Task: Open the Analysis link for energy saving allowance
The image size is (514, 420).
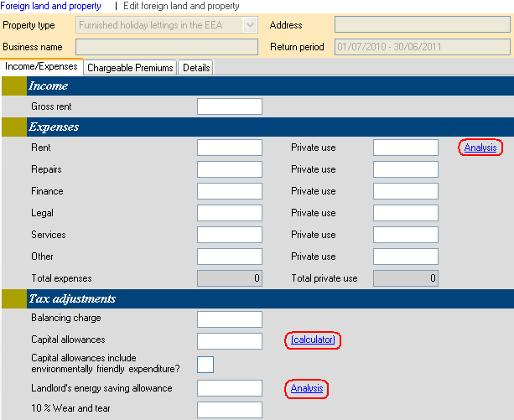Action: [x=307, y=388]
